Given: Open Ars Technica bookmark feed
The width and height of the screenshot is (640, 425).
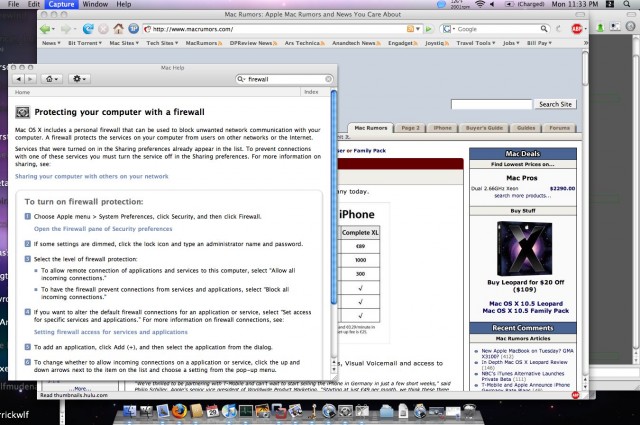Looking at the screenshot, I should coord(304,43).
